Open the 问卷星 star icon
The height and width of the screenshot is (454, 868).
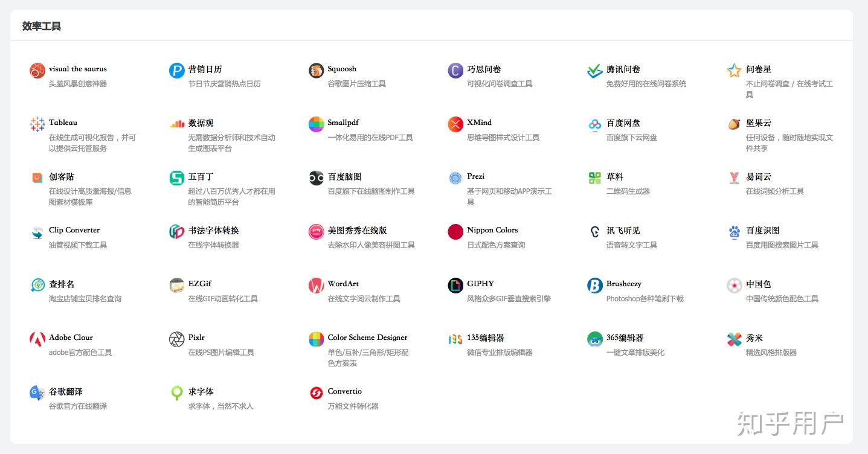point(735,71)
